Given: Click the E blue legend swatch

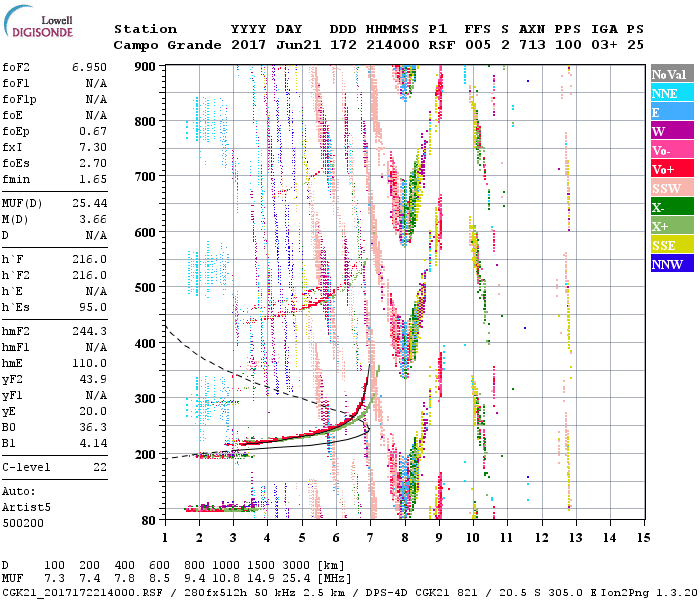Looking at the screenshot, I should click(672, 112).
